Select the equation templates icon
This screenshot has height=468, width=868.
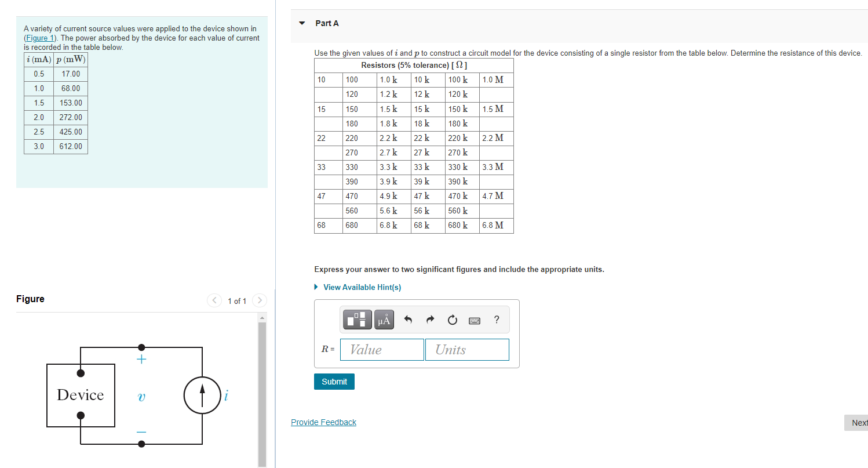[x=357, y=320]
